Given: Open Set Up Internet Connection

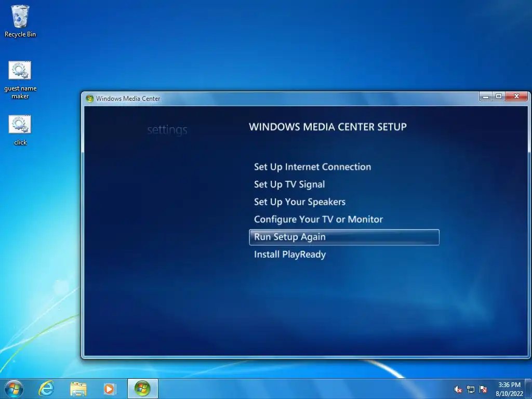Looking at the screenshot, I should [x=312, y=167].
